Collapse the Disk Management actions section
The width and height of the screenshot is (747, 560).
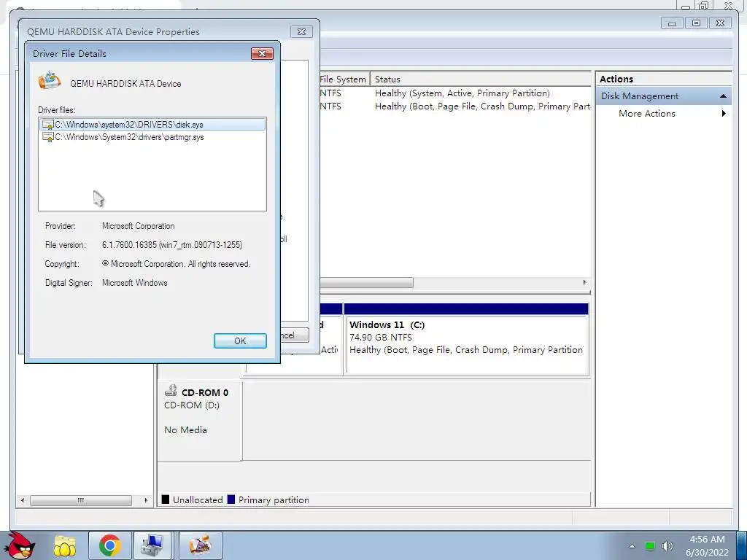[x=723, y=96]
